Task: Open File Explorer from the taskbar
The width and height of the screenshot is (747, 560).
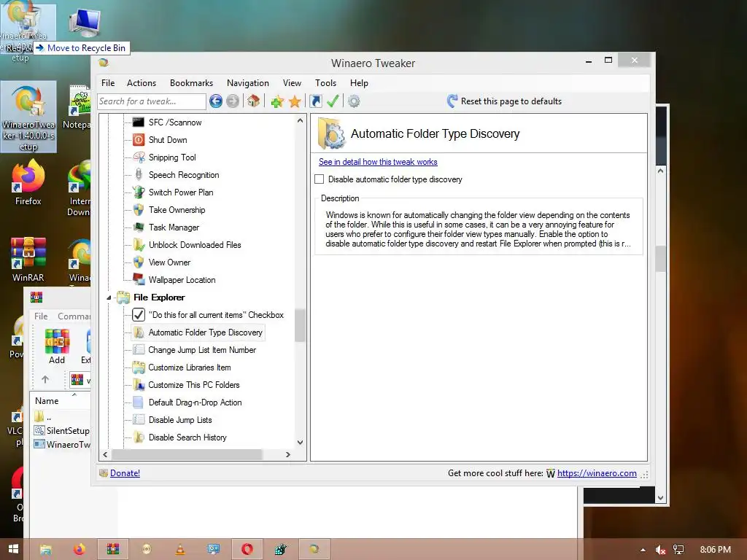Action: coord(46,550)
